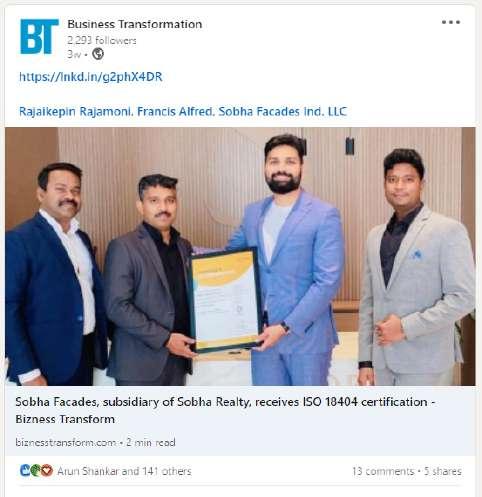Open the lnkd.in/g2phX4DR short link
Screen dimensions: 482x497
pos(91,77)
